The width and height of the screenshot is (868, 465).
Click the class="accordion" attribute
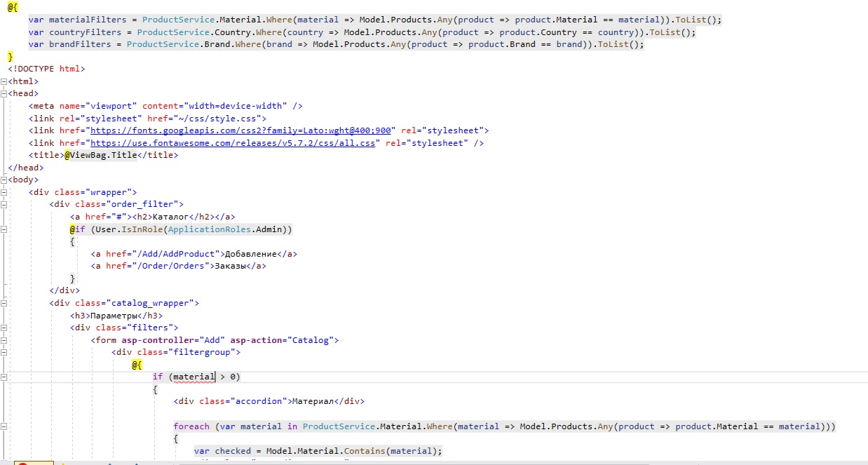coord(244,402)
